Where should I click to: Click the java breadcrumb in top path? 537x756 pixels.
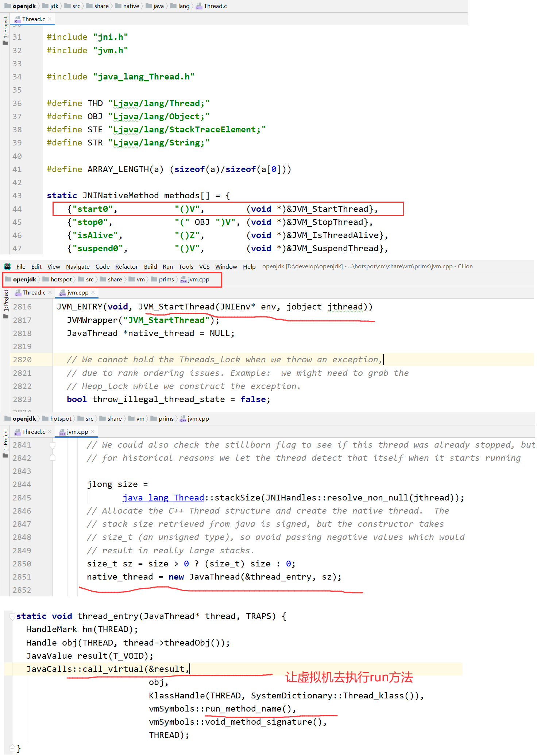coord(158,6)
